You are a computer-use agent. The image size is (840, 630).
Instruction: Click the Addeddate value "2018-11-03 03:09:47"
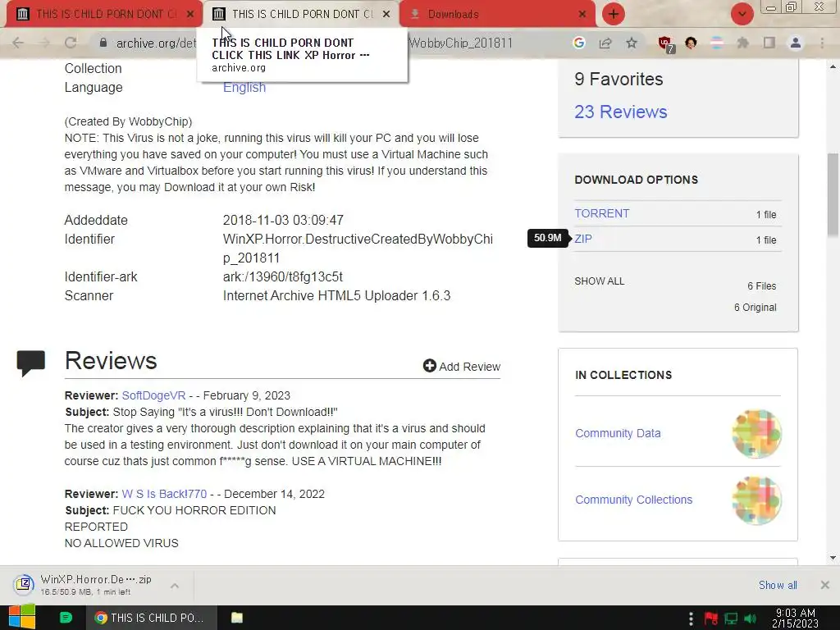pyautogui.click(x=283, y=220)
